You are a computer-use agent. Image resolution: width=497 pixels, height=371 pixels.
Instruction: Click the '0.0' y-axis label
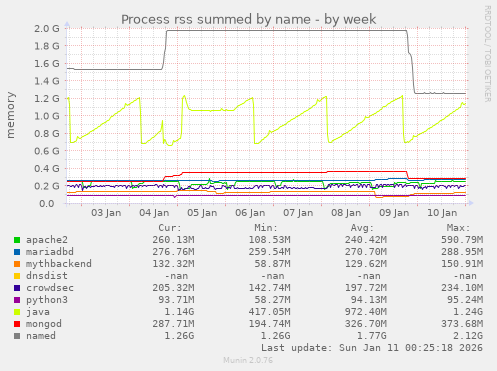pyautogui.click(x=47, y=204)
